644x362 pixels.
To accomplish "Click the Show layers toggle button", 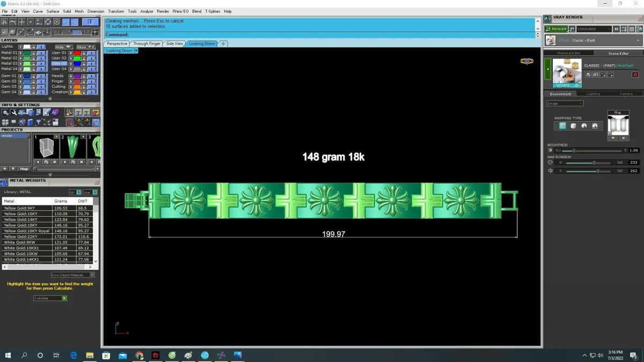I will [x=85, y=47].
